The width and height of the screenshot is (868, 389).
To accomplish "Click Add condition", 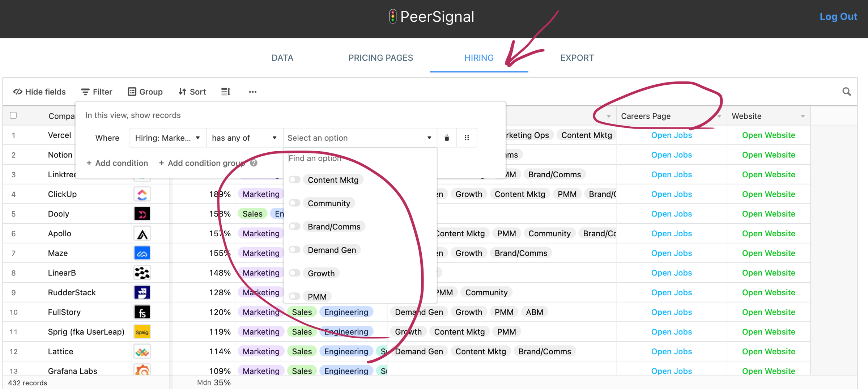I will tap(117, 163).
